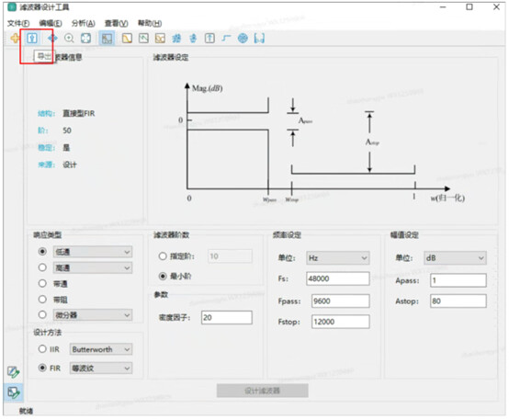Click the 设计滤波器 (Design Filter) button
Viewport: 509px width, 420px height.
pos(262,391)
